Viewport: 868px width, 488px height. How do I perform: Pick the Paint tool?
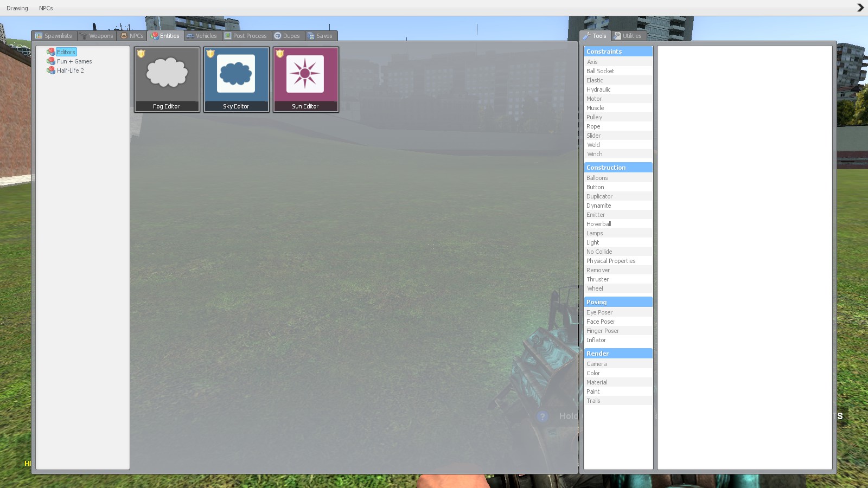pos(618,391)
